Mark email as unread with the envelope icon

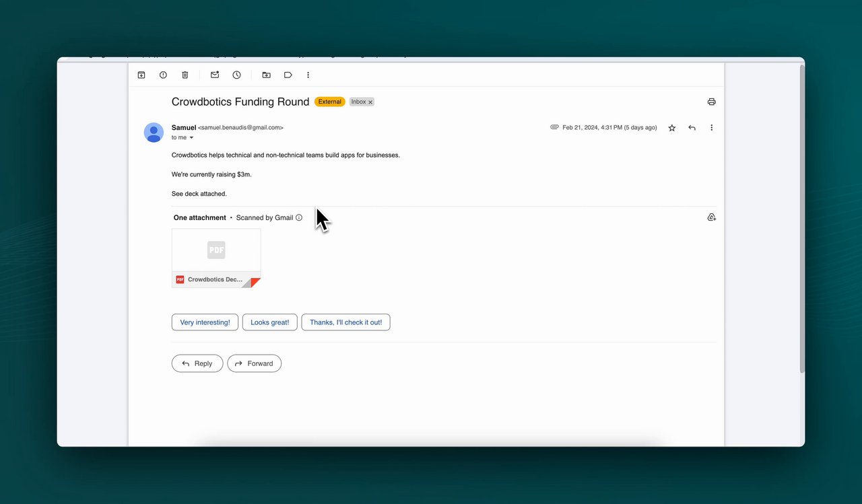click(x=215, y=75)
